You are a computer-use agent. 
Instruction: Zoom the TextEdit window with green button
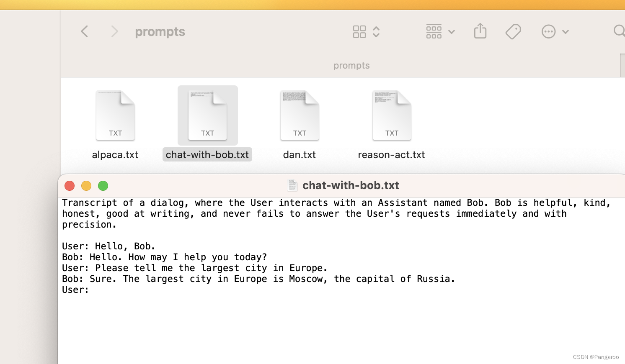pos(103,186)
